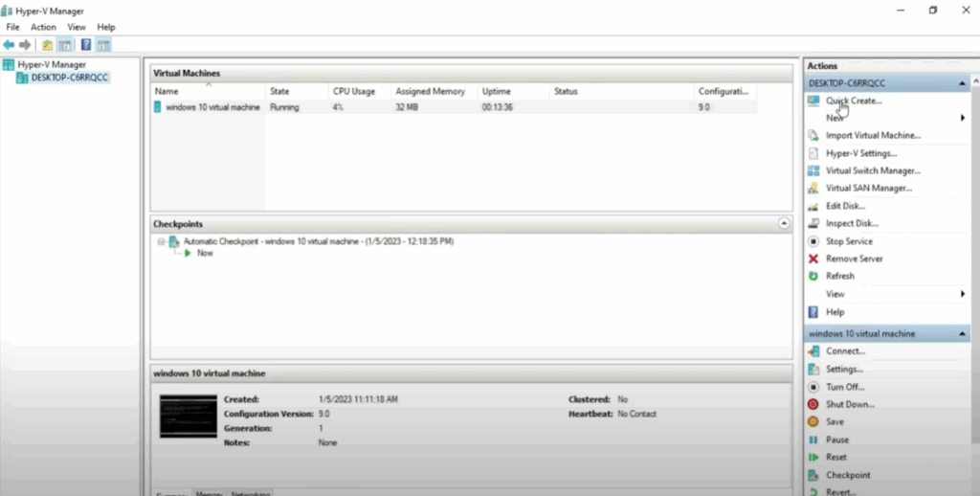Click Connect... to open the VM

845,351
